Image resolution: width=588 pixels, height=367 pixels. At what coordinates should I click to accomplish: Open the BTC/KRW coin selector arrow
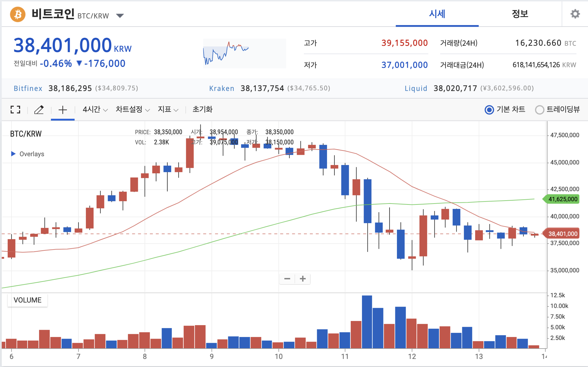(x=120, y=16)
